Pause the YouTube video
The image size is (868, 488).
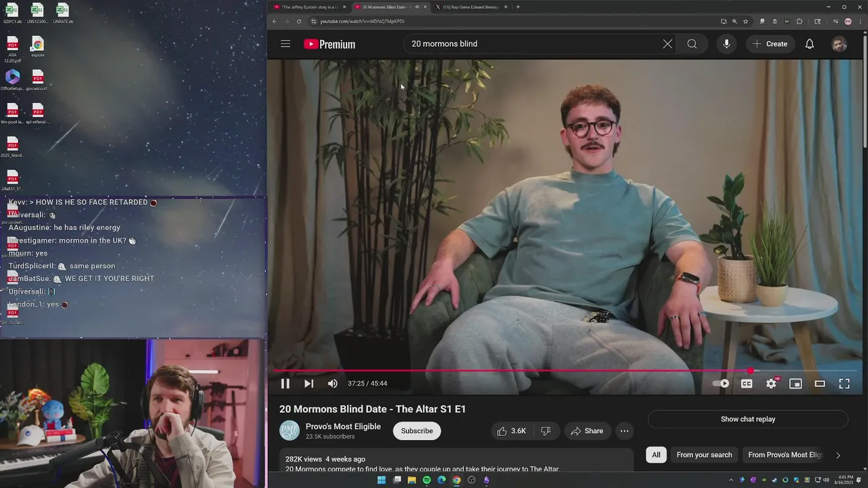pos(285,384)
